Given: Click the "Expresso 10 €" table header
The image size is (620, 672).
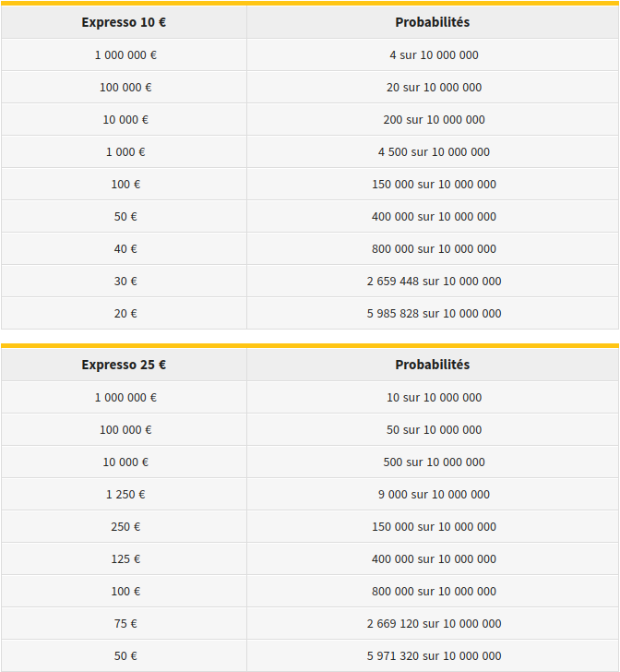Looking at the screenshot, I should click(124, 22).
